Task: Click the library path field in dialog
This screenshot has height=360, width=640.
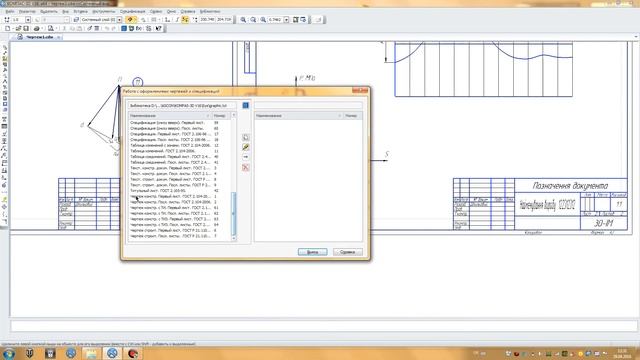Action: (182, 105)
